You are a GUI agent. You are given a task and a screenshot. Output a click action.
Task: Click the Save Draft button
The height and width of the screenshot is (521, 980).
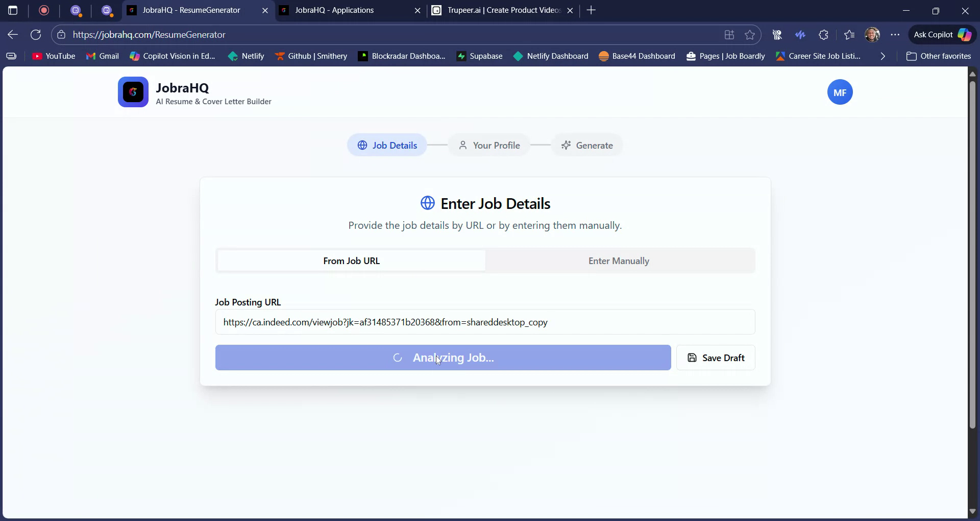pos(716,358)
